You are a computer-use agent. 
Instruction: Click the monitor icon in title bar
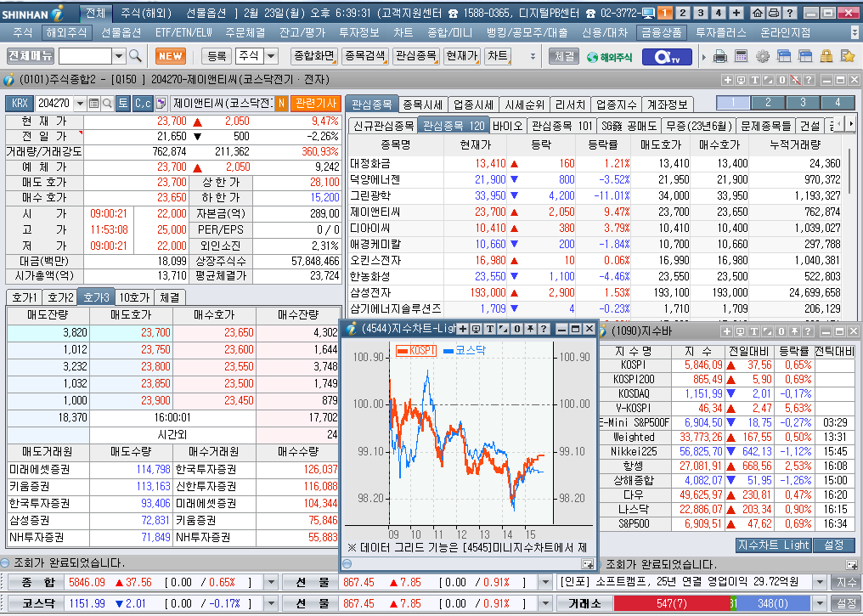tap(648, 14)
